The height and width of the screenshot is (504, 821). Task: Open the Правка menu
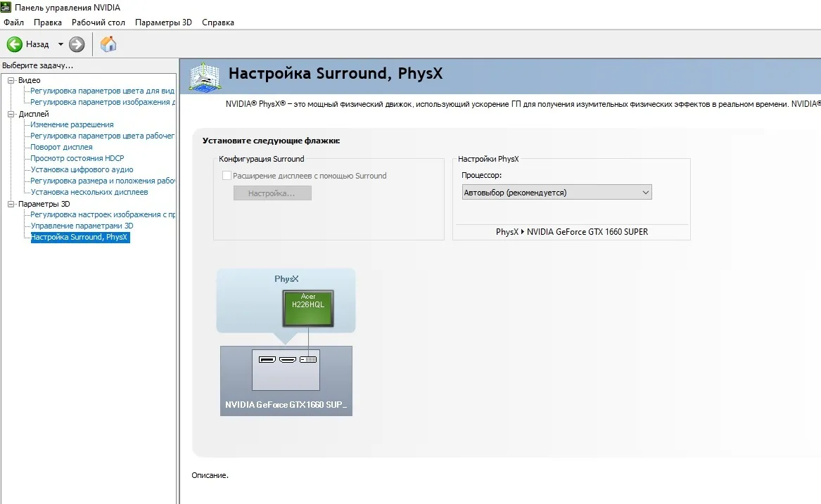48,22
